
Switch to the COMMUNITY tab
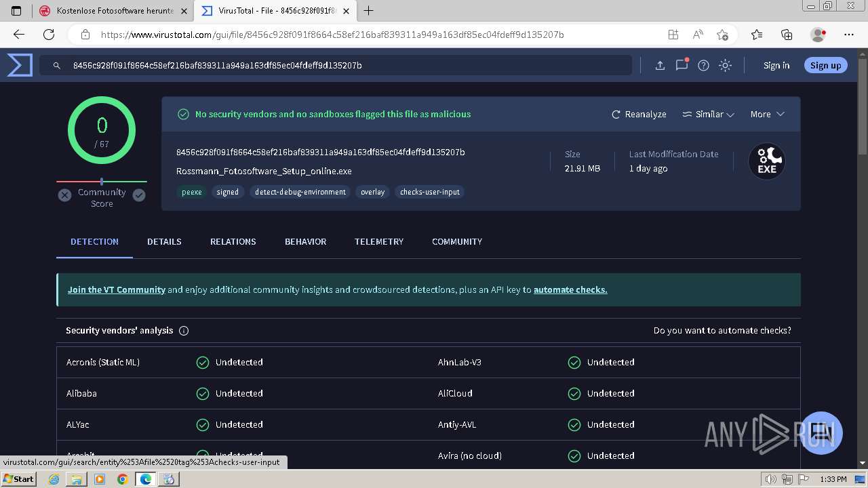(457, 242)
